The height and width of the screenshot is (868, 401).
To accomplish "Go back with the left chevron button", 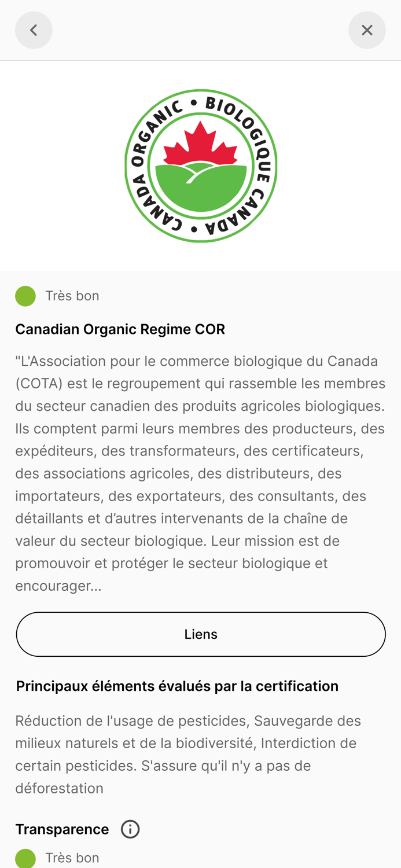I will tap(34, 30).
